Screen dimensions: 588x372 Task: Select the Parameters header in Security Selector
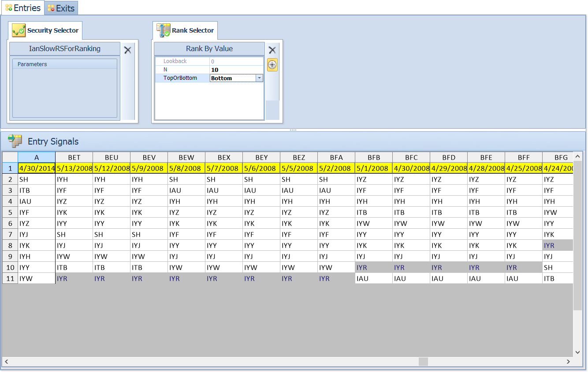coord(65,64)
